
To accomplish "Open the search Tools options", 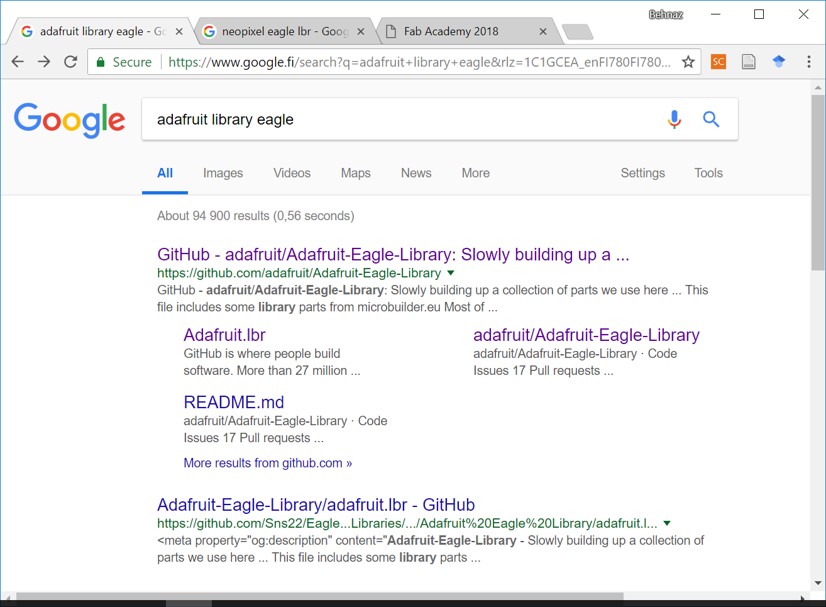I will 709,173.
